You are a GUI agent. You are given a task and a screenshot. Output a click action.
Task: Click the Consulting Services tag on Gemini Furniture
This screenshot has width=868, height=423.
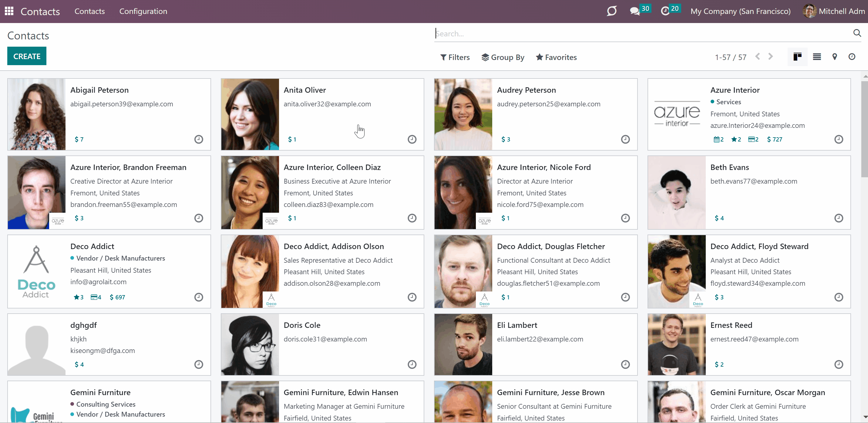[106, 404]
